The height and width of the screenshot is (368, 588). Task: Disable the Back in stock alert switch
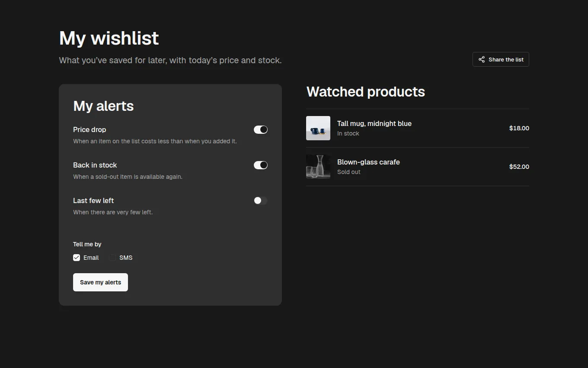(x=261, y=165)
